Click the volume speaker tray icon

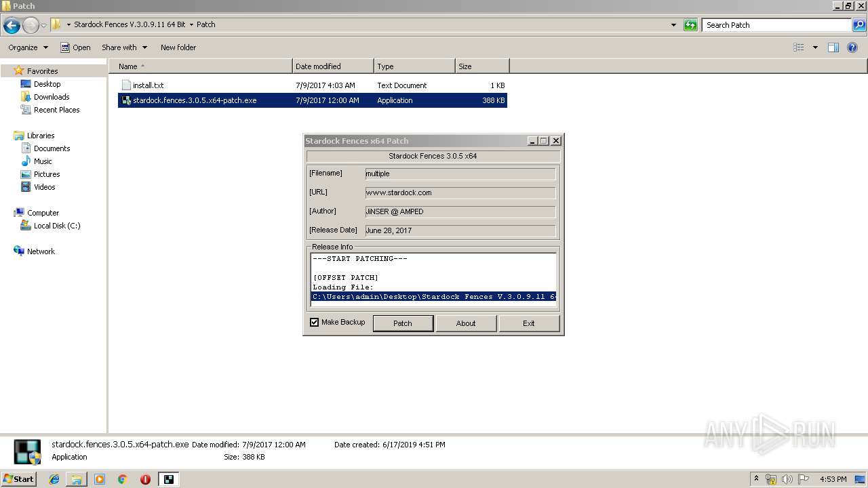[x=787, y=479]
